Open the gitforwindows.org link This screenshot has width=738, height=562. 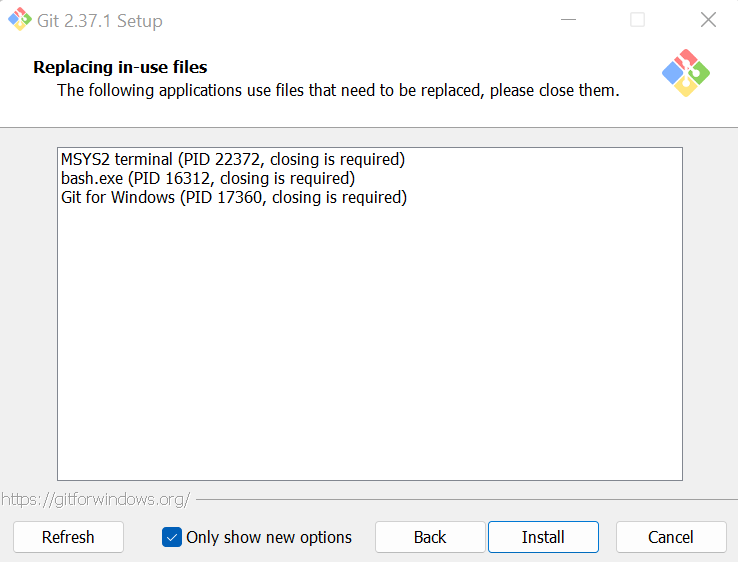click(96, 499)
